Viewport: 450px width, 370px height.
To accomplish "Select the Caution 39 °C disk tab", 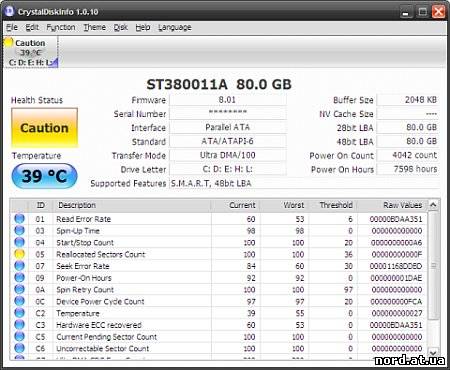I will (31, 52).
